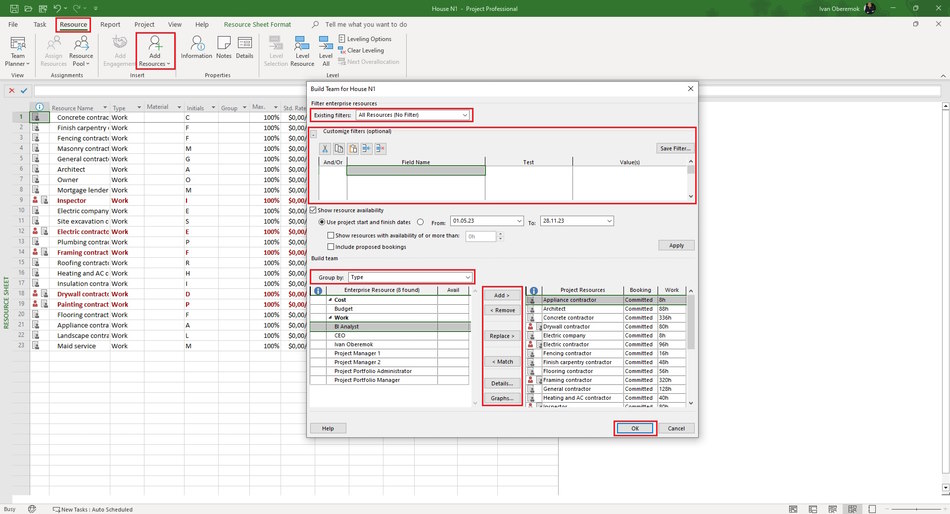Collapse the Cost group in Enterprise Resource list
The image size is (950, 514).
click(330, 299)
